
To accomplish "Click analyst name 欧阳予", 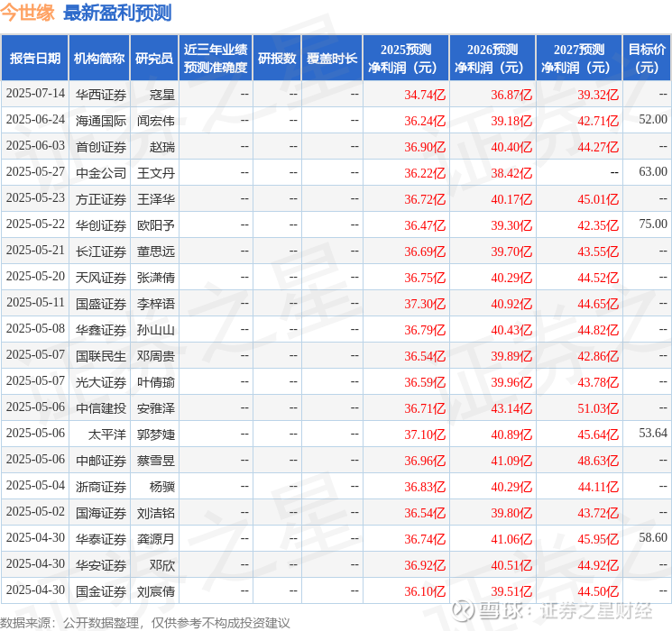I will point(156,225).
